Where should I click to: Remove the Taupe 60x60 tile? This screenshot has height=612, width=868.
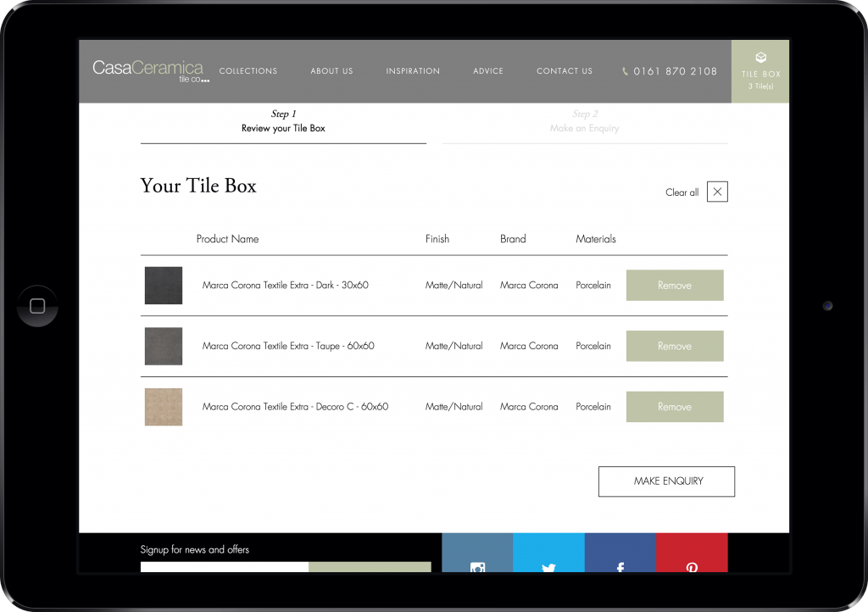click(x=675, y=347)
